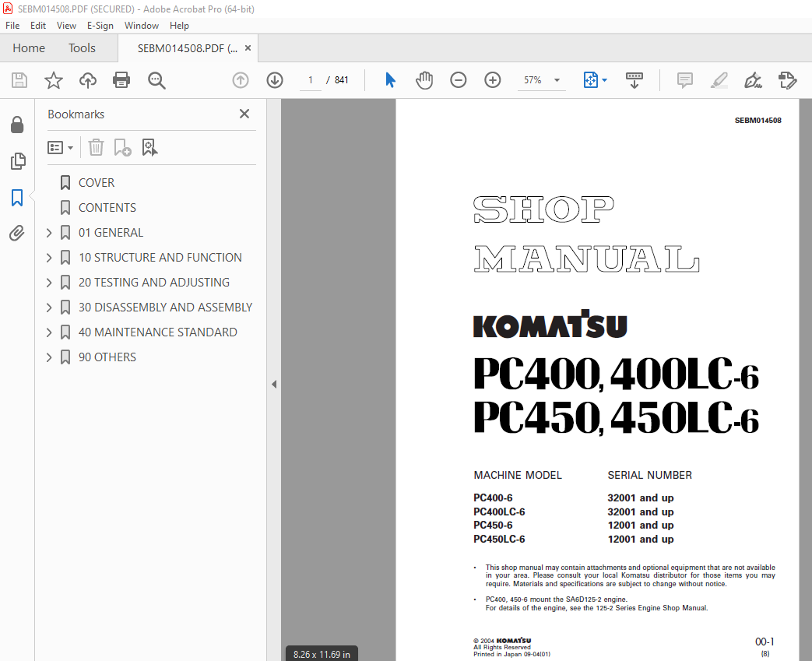Open the 01 GENERAL bookmark
This screenshot has height=661, width=812.
pyautogui.click(x=111, y=233)
